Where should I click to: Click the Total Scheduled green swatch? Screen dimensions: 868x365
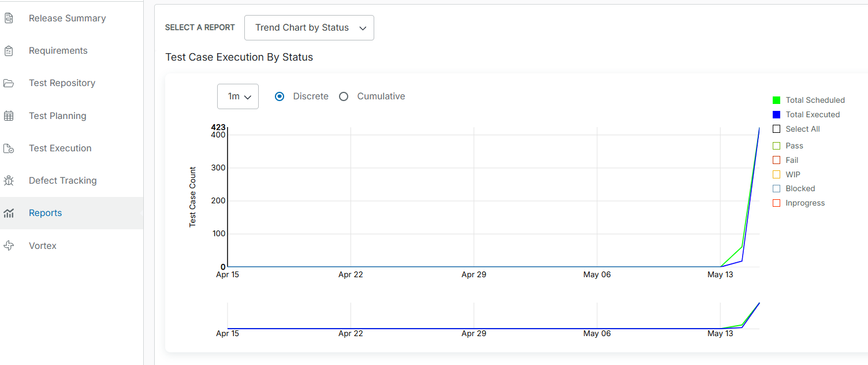[x=776, y=100]
